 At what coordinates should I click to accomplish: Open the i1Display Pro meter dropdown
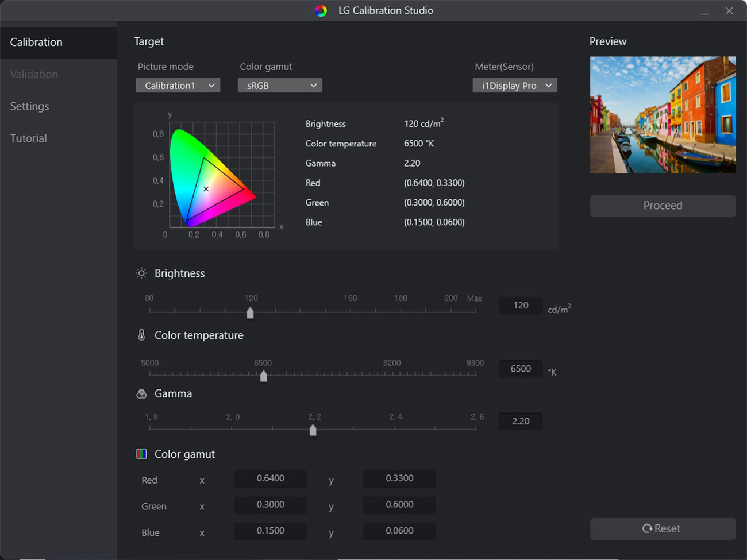click(514, 86)
